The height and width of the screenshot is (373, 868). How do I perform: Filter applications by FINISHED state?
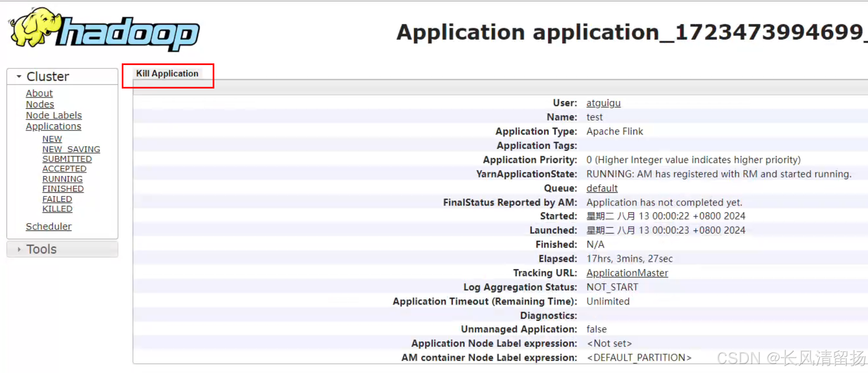[63, 189]
